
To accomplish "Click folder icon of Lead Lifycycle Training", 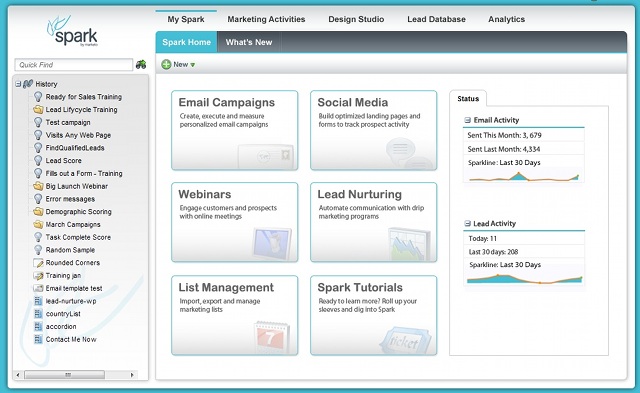I will (x=38, y=109).
